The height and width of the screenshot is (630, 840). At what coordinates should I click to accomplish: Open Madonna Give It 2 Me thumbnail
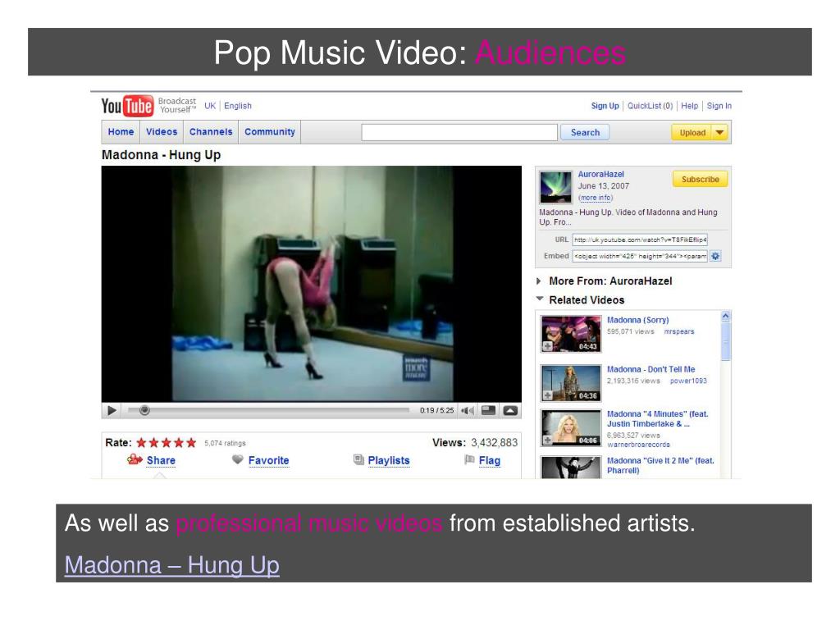[x=571, y=468]
